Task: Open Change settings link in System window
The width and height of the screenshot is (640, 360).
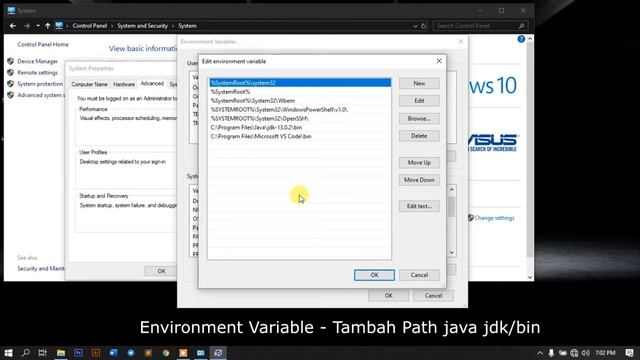Action: [494, 218]
